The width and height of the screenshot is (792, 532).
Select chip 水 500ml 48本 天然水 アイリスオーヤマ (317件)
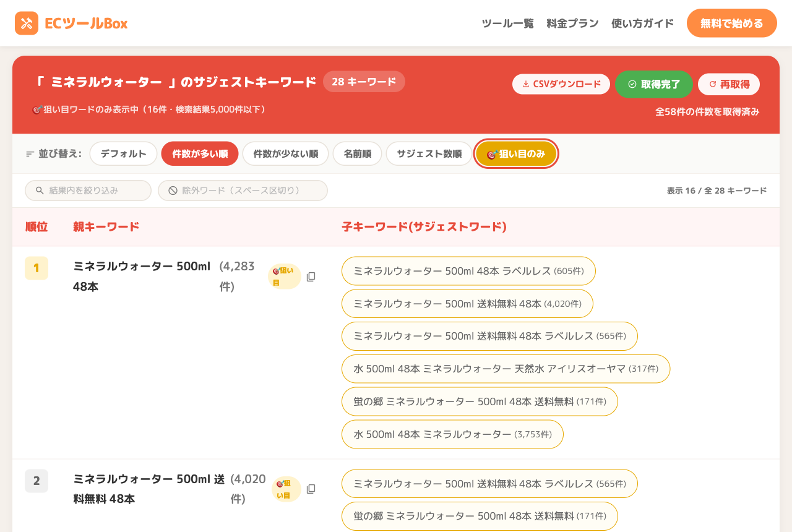[506, 369]
